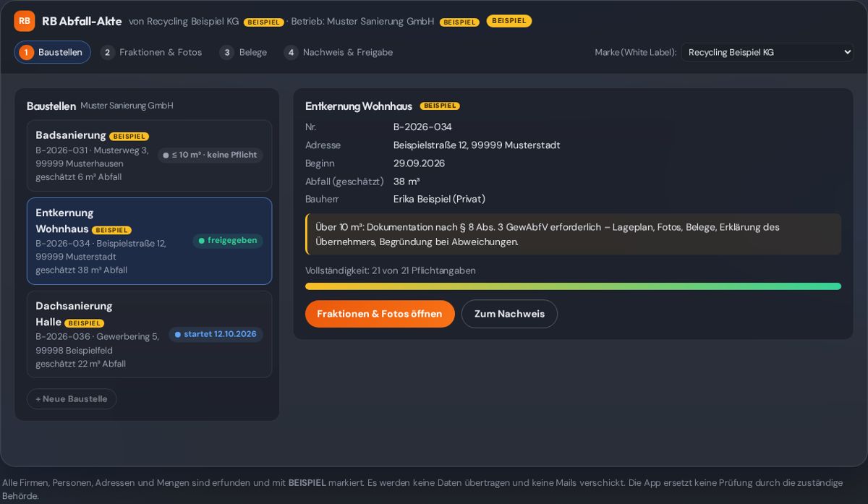The image size is (868, 504).
Task: Select the Dachsanierung Halle site card
Action: (150, 334)
